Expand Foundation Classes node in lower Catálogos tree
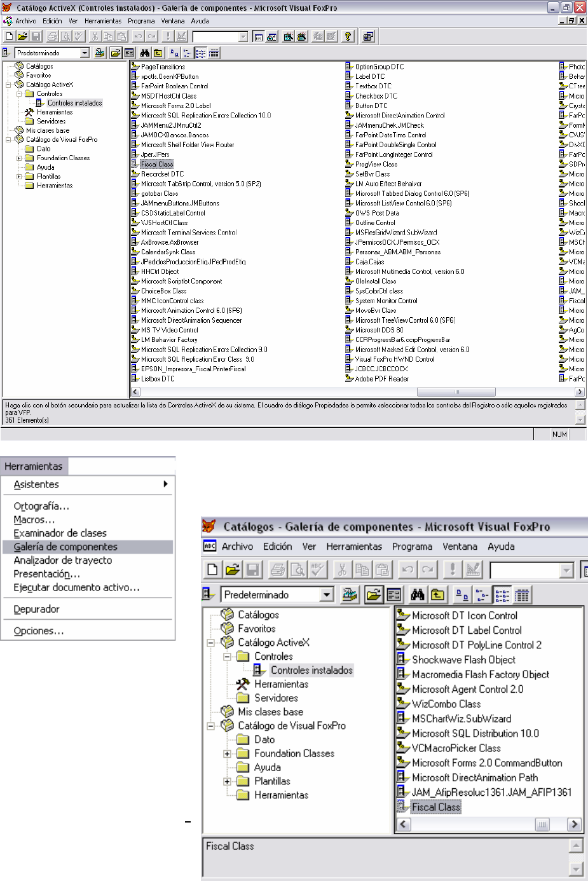 coord(227,754)
